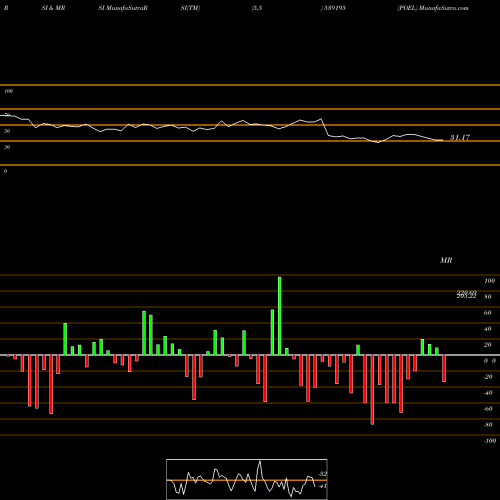The width and height of the screenshot is (500, 500).
Task: Click the mini oscillator chart thumbnail
Action: tap(247, 479)
